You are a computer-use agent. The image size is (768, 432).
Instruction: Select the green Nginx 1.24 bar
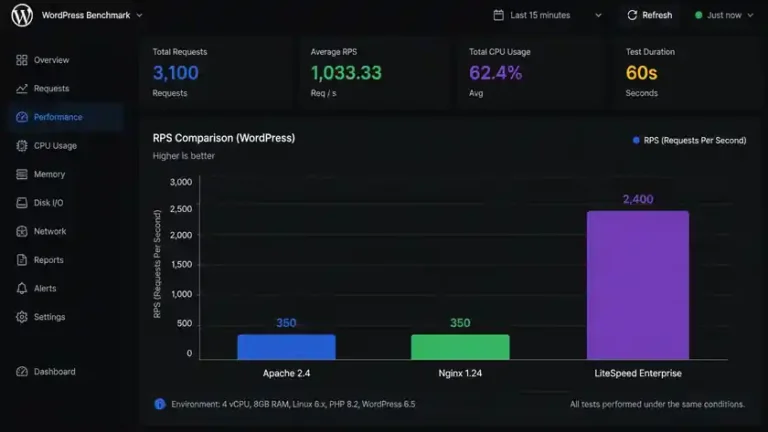click(460, 347)
